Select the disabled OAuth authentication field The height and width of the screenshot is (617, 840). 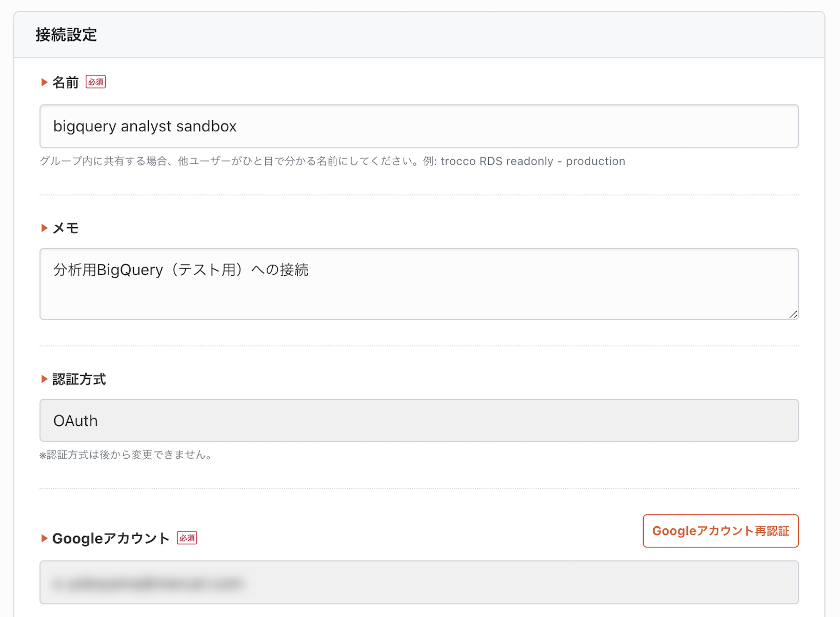point(418,421)
